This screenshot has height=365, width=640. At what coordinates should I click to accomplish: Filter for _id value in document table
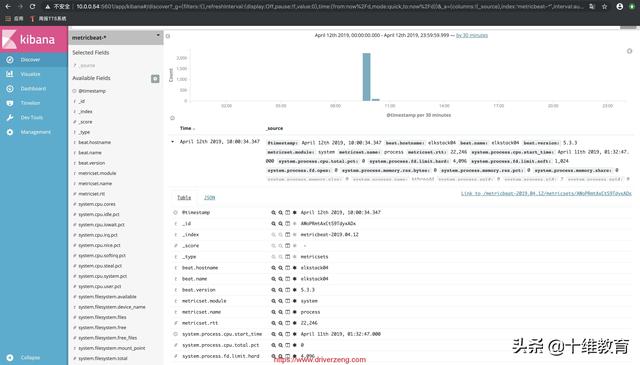[273, 224]
